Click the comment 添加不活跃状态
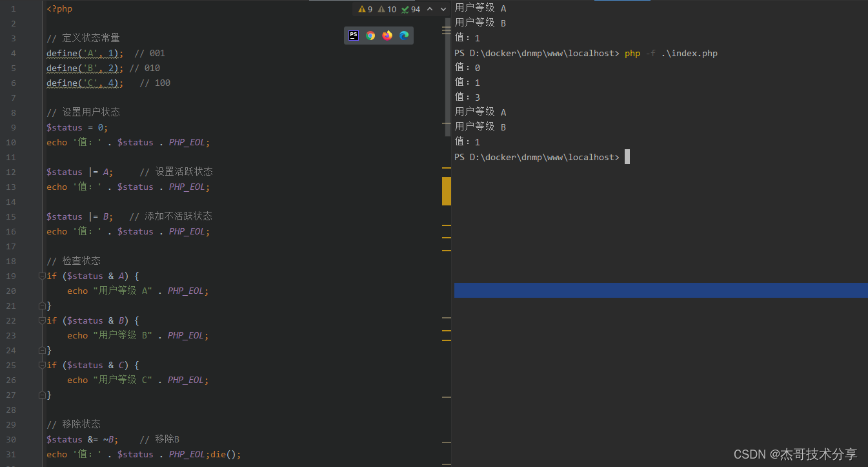Viewport: 868px width, 467px height. click(x=171, y=216)
